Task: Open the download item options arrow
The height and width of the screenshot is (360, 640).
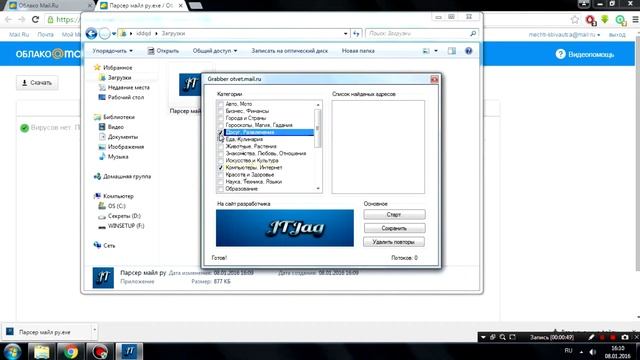Action: pos(94,330)
